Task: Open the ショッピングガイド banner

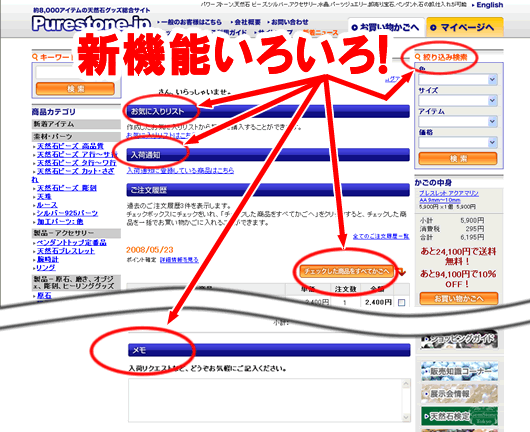Action: [459, 339]
